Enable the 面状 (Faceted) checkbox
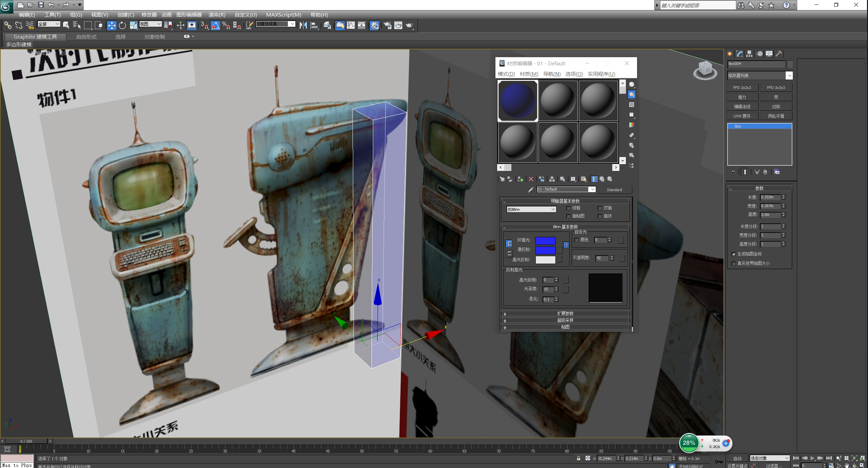868x468 pixels. coord(600,216)
